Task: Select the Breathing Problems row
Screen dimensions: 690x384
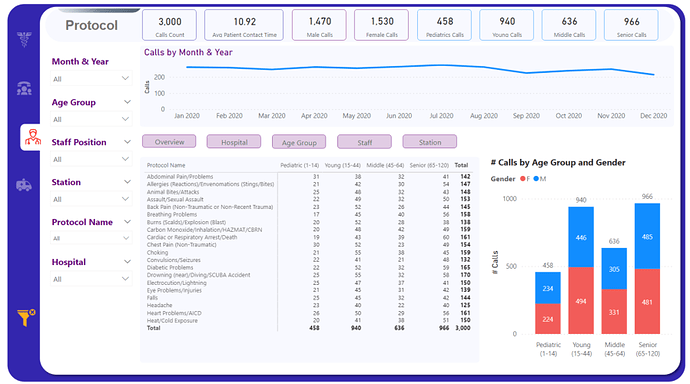Action: point(308,214)
